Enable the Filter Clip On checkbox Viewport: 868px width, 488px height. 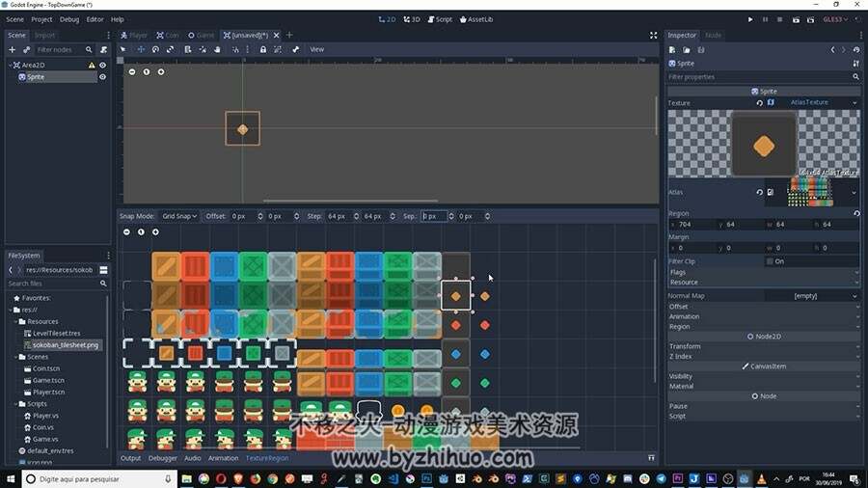coord(770,261)
